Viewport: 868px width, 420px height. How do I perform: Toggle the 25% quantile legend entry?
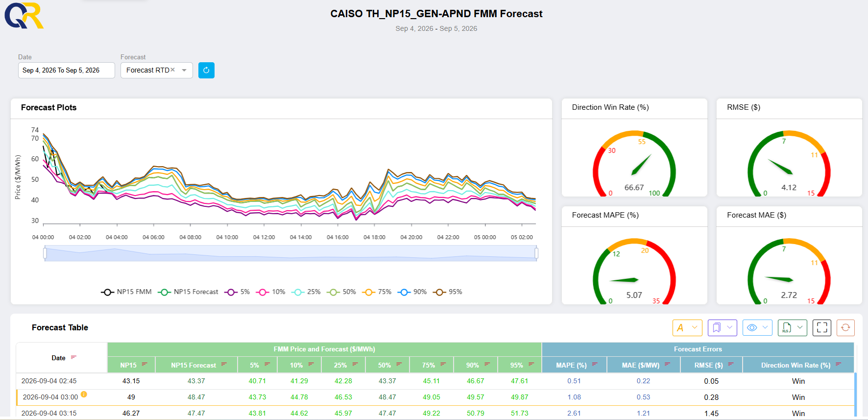(306, 292)
